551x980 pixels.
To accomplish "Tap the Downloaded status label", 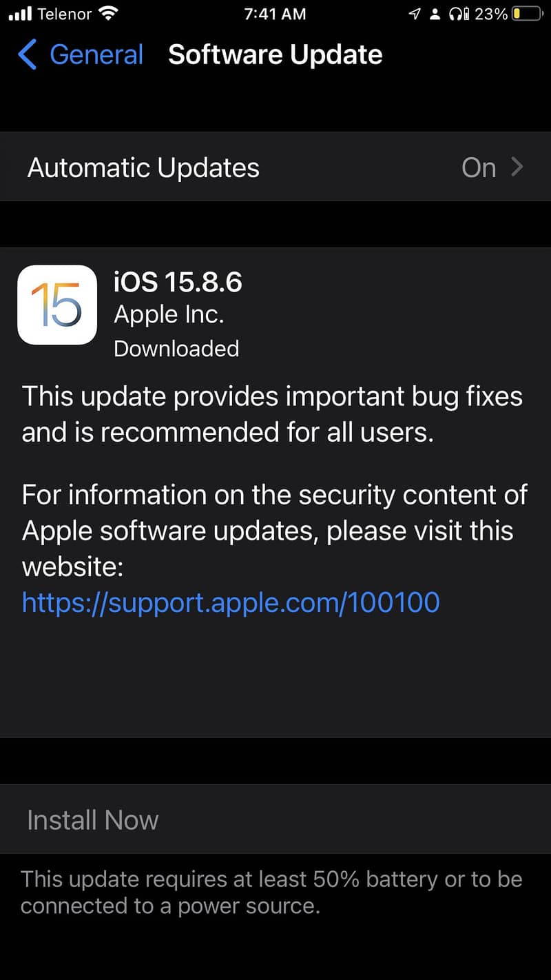I will coord(176,348).
